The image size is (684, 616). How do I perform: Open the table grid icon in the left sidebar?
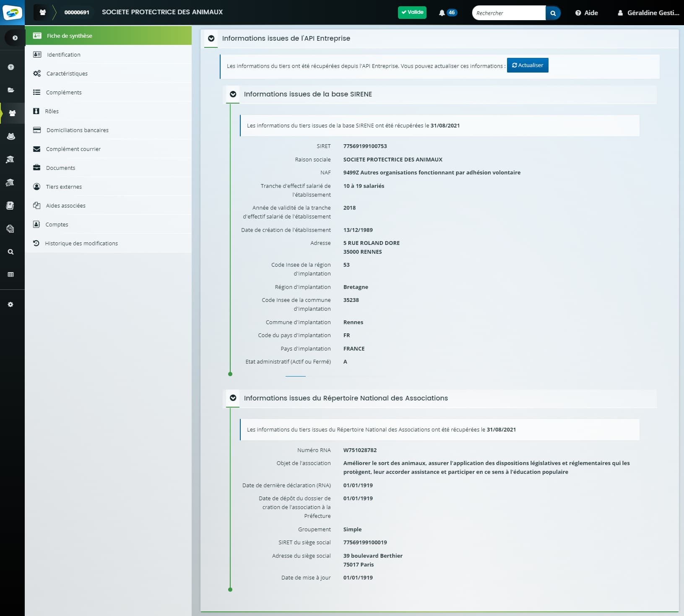[11, 274]
